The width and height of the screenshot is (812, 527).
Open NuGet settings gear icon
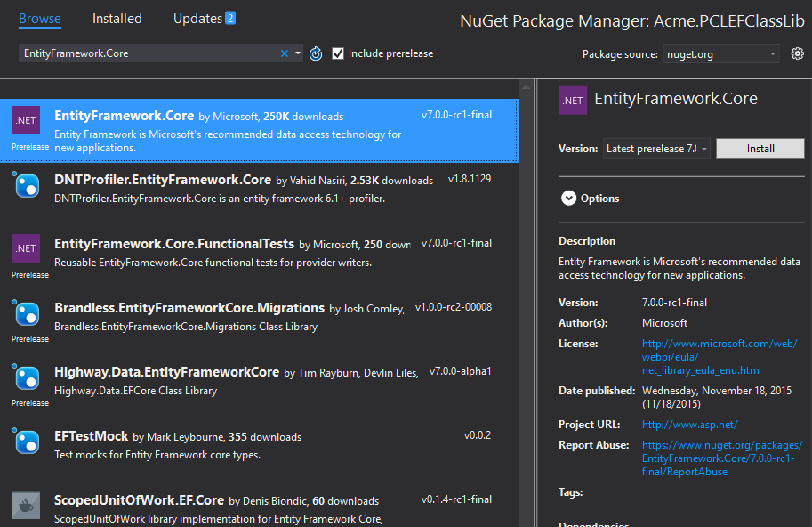797,53
